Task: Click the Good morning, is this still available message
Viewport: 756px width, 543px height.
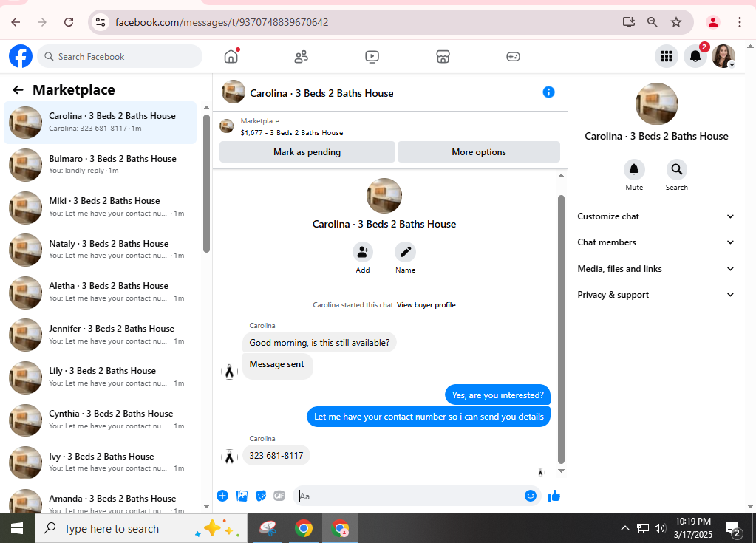Action: pyautogui.click(x=319, y=343)
